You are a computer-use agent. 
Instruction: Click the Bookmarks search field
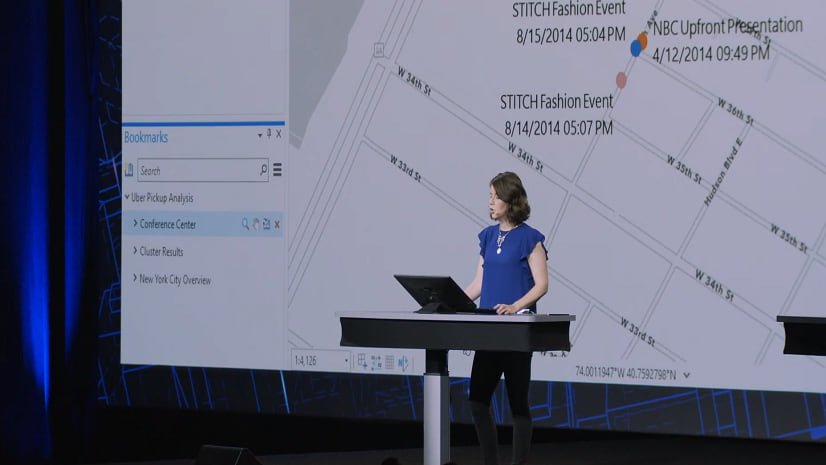[203, 170]
